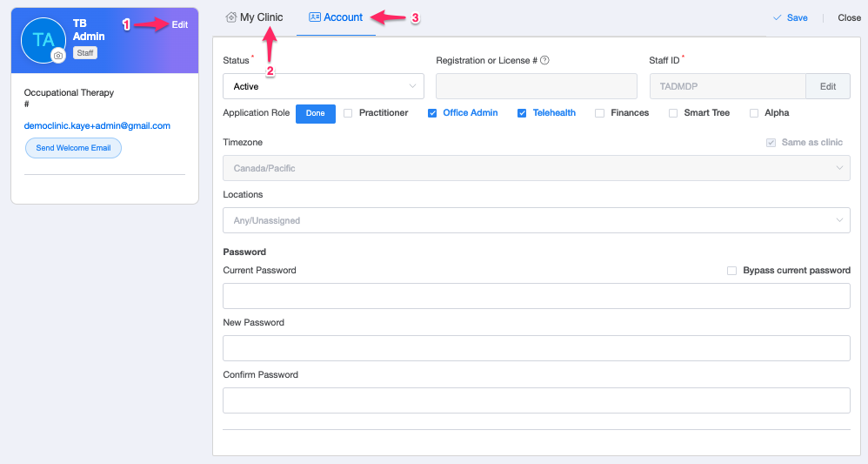Image resolution: width=868 pixels, height=464 pixels.
Task: Open the Canada/Pacific timezone dropdown
Action: (x=537, y=168)
